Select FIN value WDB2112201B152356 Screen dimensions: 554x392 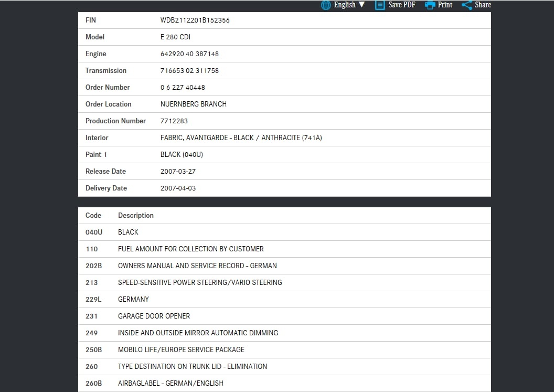click(195, 20)
